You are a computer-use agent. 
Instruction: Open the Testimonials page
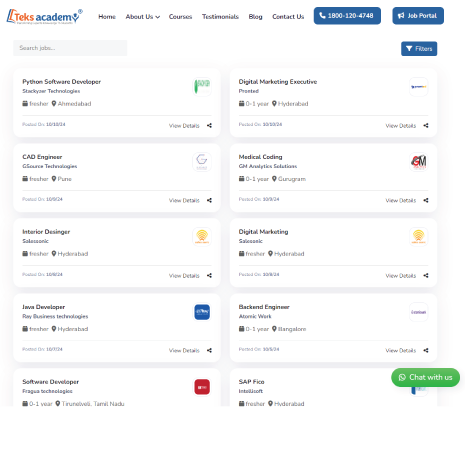(x=220, y=16)
